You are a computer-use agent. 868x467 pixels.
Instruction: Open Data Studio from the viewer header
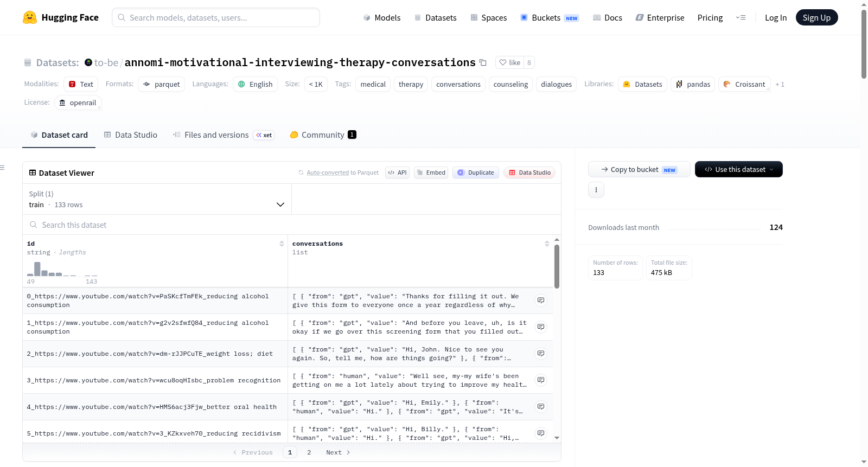(x=529, y=172)
